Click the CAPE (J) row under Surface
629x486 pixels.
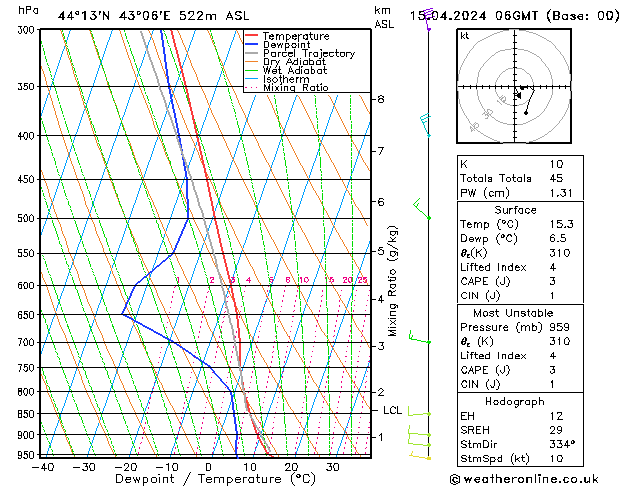click(x=520, y=281)
